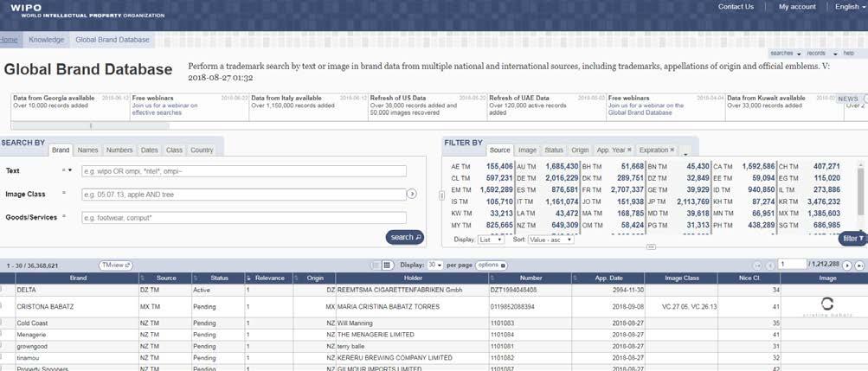Click the WIPO logo
The width and height of the screenshot is (868, 371).
point(87,10)
